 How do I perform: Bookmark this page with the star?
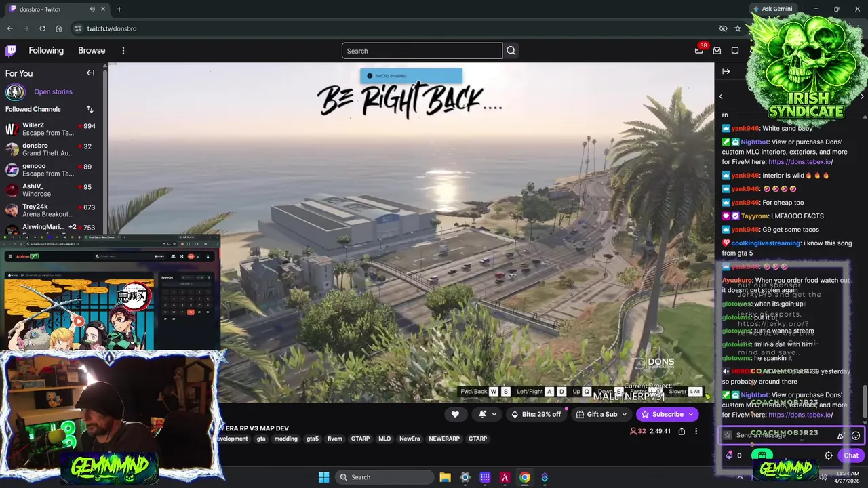coord(738,28)
